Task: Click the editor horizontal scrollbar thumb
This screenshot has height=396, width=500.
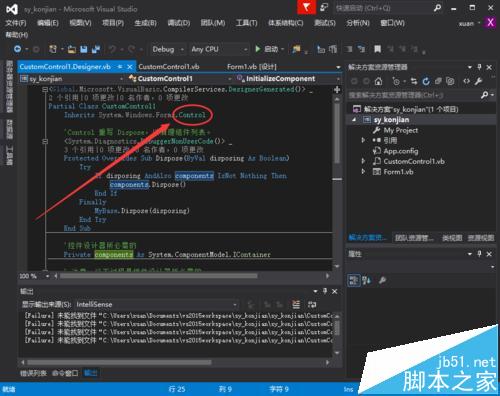Action: pos(159,276)
